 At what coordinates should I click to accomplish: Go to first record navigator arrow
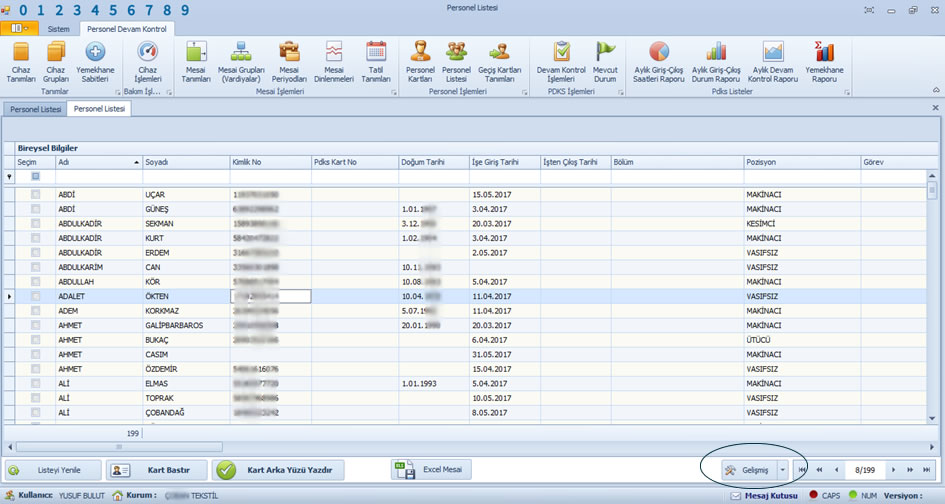point(802,470)
